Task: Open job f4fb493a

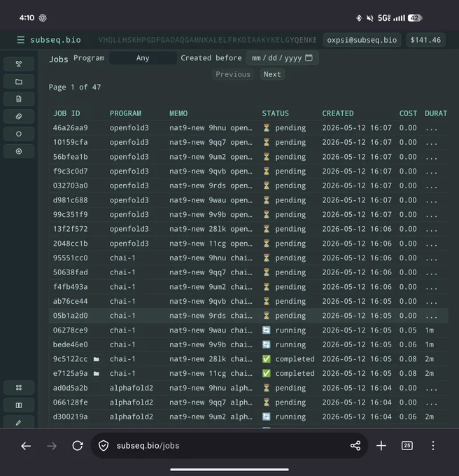Action: click(249, 286)
